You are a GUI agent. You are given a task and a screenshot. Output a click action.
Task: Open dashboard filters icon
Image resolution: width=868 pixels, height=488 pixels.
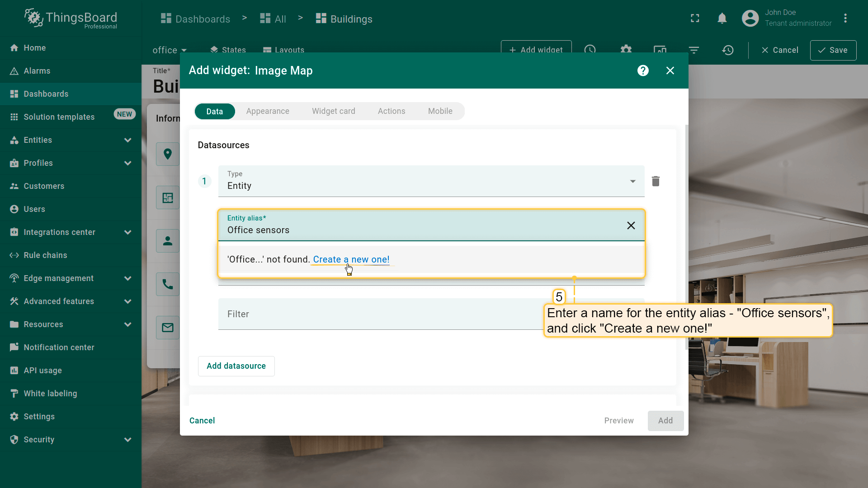tap(693, 50)
